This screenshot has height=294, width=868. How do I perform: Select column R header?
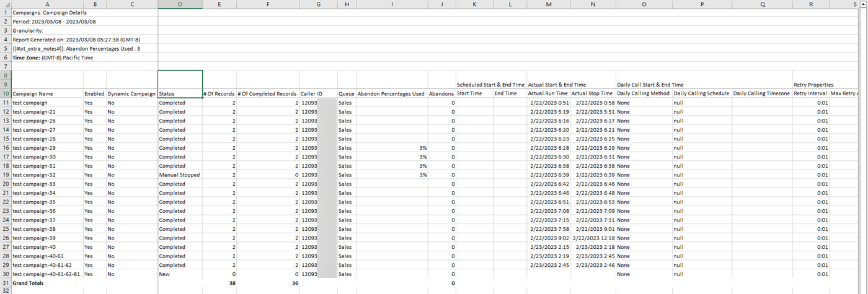(x=811, y=4)
